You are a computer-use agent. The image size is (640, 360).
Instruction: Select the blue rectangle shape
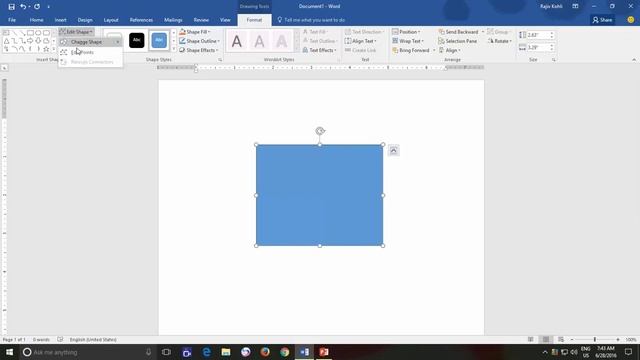coord(320,195)
